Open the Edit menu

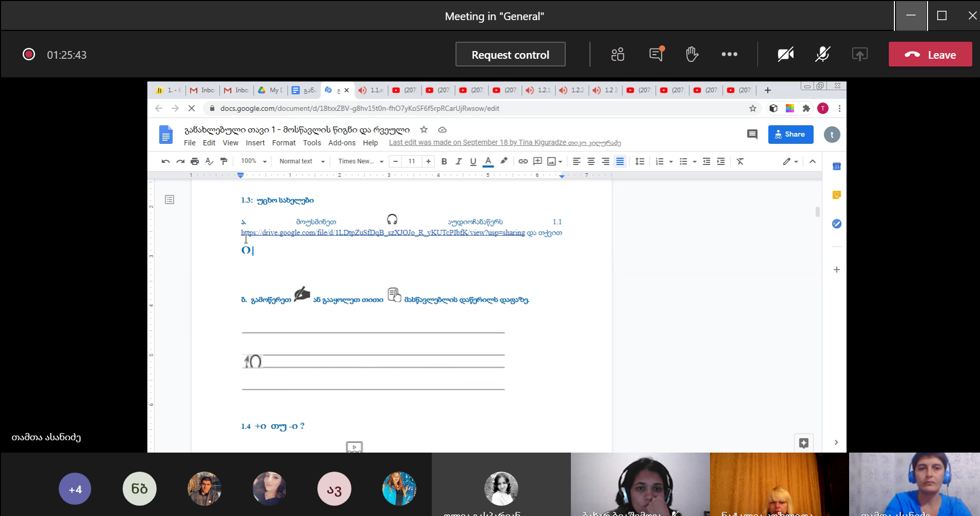(209, 143)
